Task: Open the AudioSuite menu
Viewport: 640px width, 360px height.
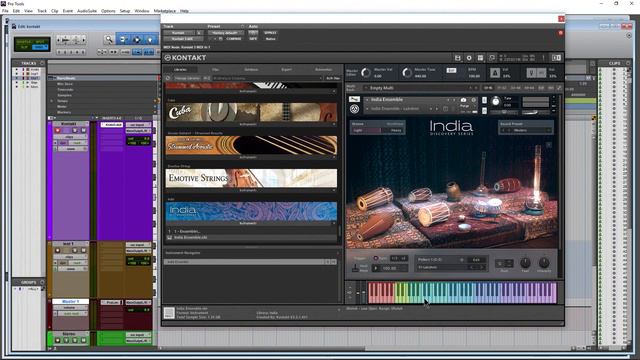Action: click(x=87, y=11)
